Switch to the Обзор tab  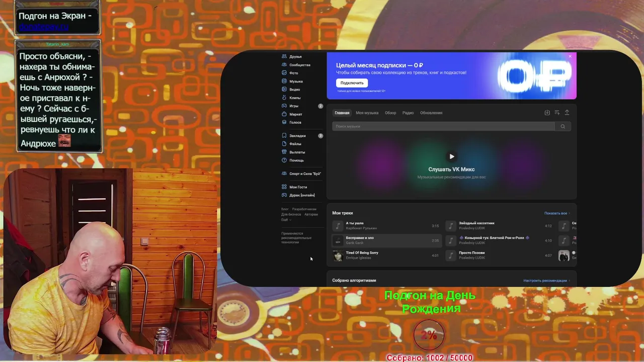(x=390, y=113)
